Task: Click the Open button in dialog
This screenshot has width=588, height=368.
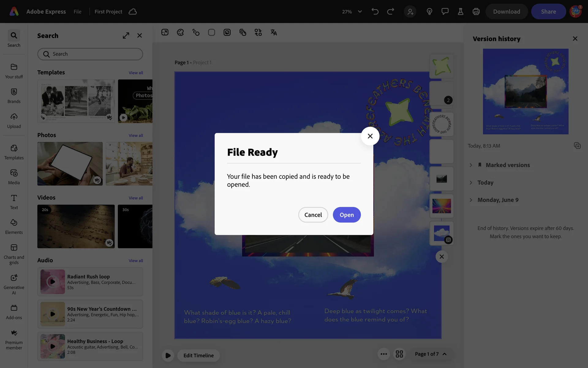Action: pos(346,215)
